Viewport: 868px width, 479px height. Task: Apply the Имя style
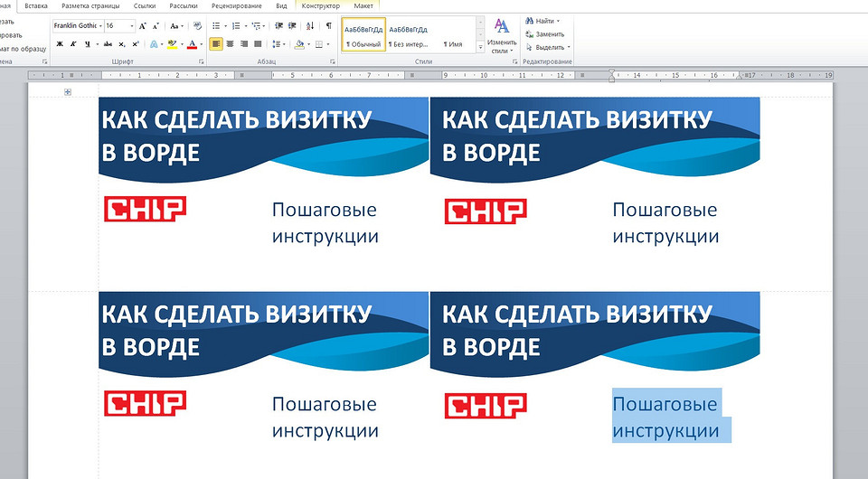(452, 35)
